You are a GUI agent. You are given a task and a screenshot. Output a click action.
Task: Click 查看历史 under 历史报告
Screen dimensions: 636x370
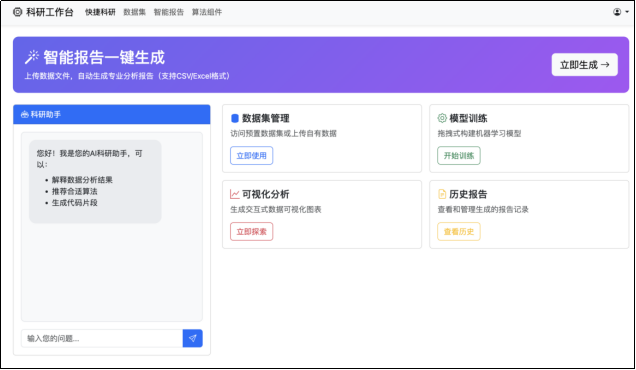coord(459,232)
